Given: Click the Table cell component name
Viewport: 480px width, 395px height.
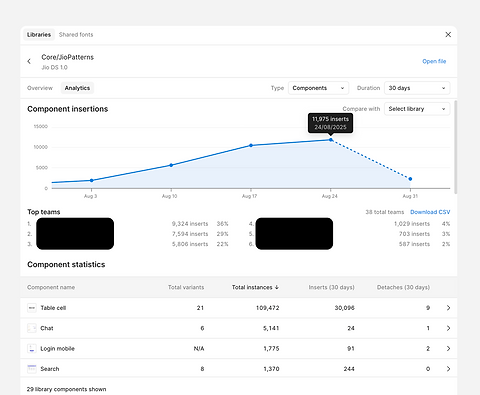Looking at the screenshot, I should tap(53, 308).
